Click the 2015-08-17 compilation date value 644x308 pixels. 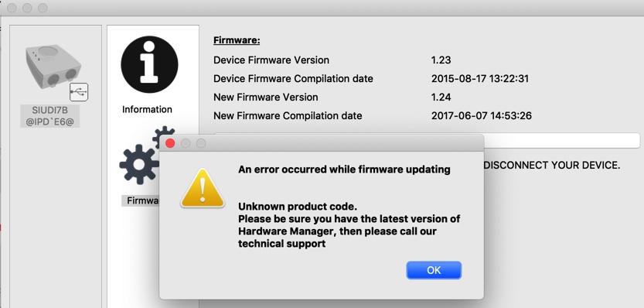[x=479, y=78]
